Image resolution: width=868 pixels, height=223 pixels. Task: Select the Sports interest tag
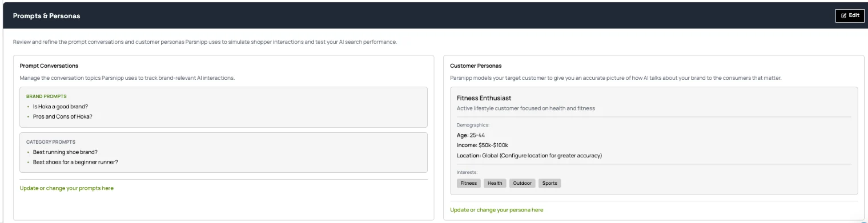click(x=550, y=183)
